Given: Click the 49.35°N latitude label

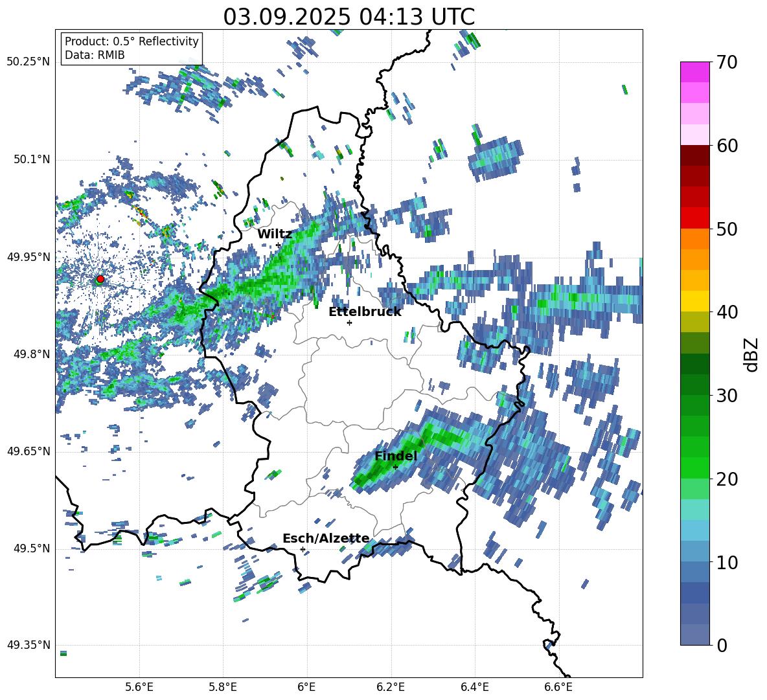Looking at the screenshot, I should (29, 645).
